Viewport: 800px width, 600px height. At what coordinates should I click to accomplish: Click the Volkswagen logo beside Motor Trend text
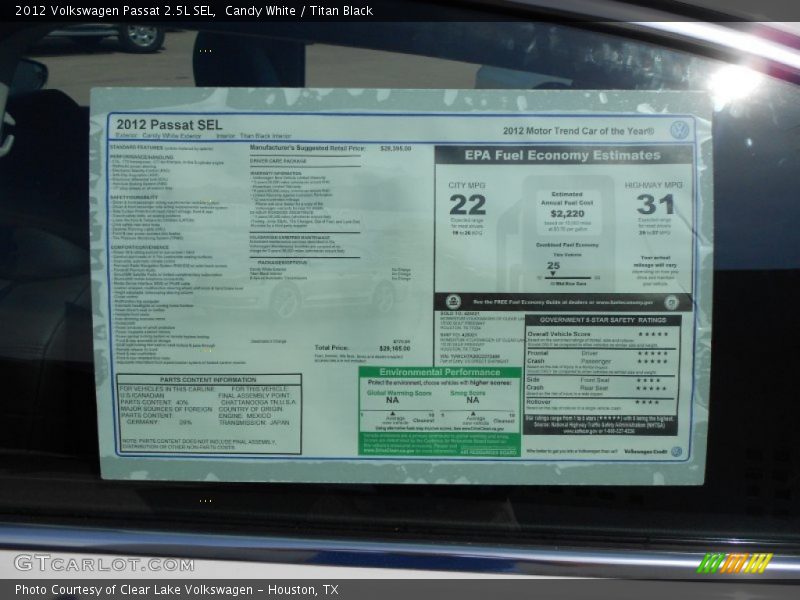680,130
